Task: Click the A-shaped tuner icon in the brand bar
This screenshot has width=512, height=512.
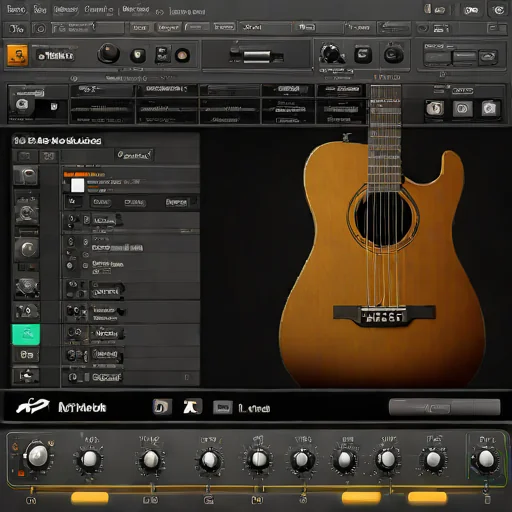Action: click(192, 407)
